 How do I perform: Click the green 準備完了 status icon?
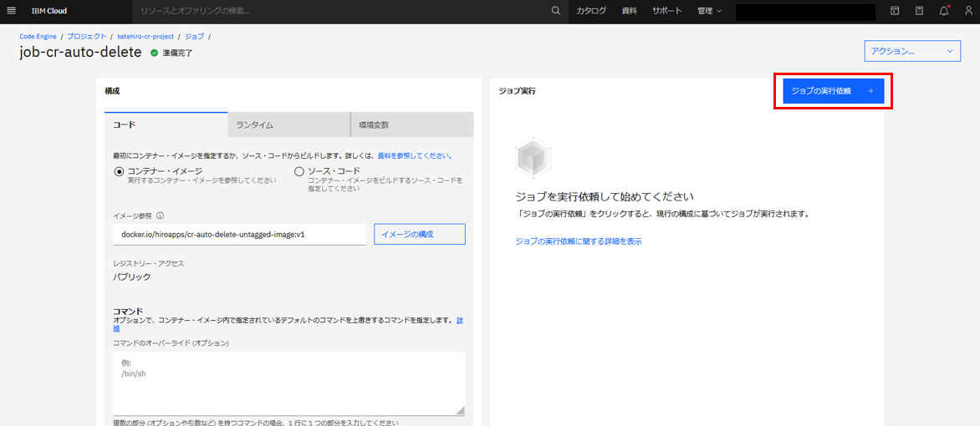[x=154, y=53]
